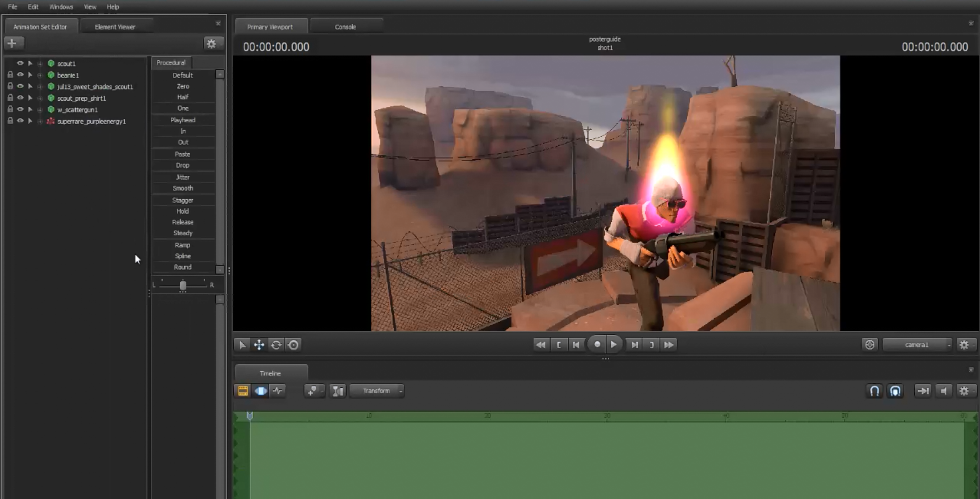The width and height of the screenshot is (980, 499).
Task: Step back one frame
Action: tap(576, 345)
